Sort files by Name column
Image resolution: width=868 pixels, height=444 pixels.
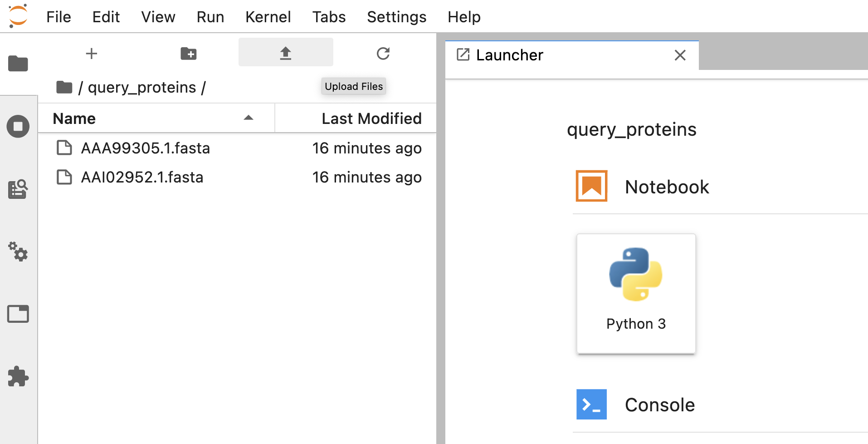(74, 118)
